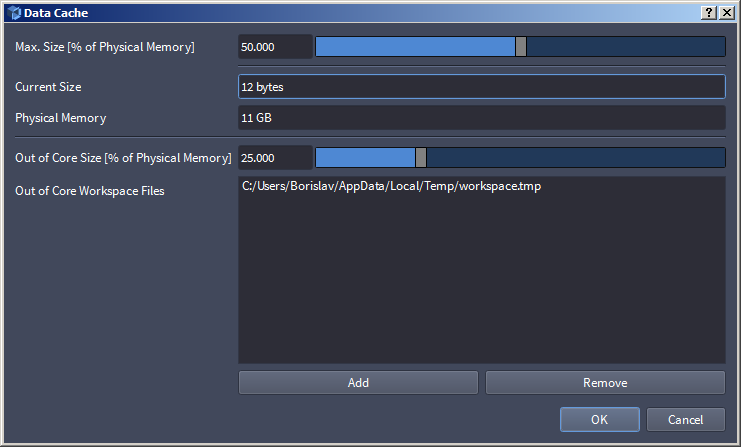Click the Max. Size value field showing 50.000
The height and width of the screenshot is (447, 741).
[275, 47]
